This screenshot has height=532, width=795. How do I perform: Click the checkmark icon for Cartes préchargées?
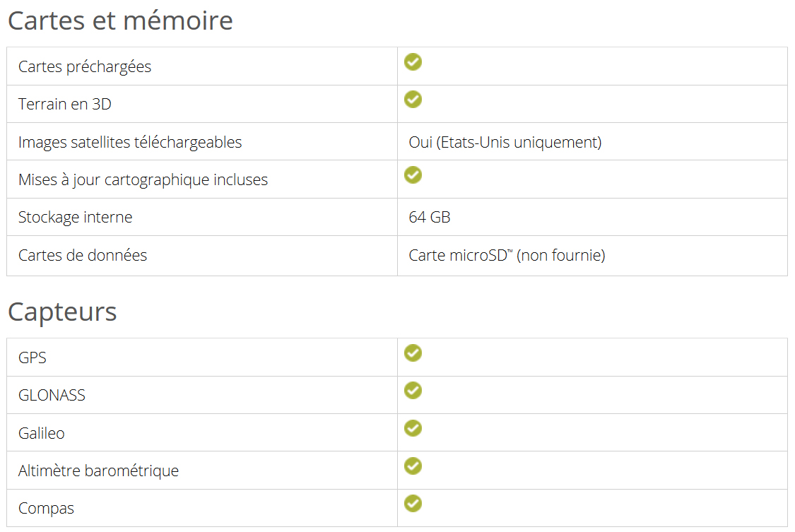413,61
